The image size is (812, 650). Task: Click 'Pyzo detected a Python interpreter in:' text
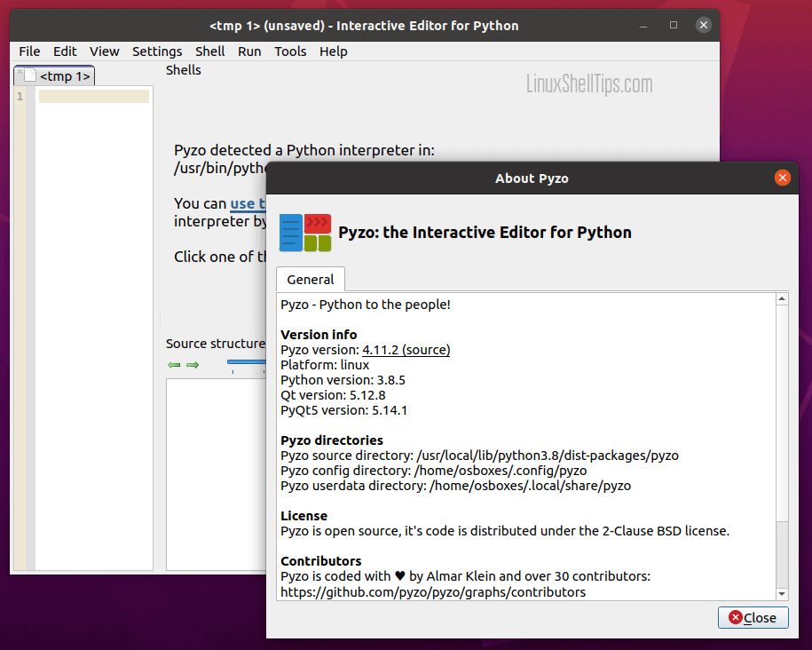304,150
